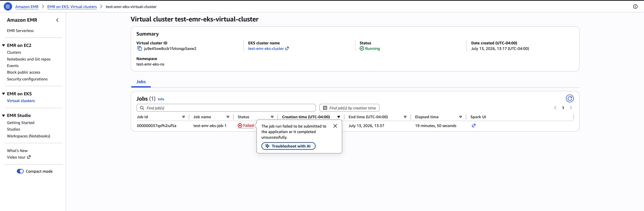Click job ID 000000037qsfh2iuf5a
Image resolution: width=644 pixels, height=211 pixels.
point(157,126)
